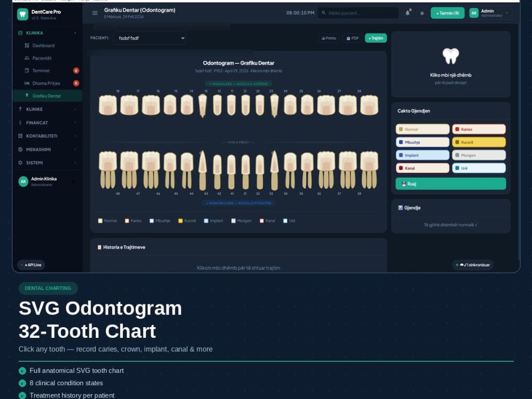Select upper tooth 17
The image size is (532, 399).
pos(129,105)
